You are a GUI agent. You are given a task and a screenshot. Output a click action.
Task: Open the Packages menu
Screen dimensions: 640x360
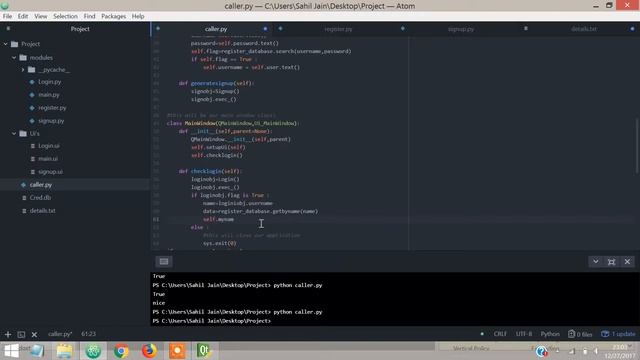pos(113,16)
